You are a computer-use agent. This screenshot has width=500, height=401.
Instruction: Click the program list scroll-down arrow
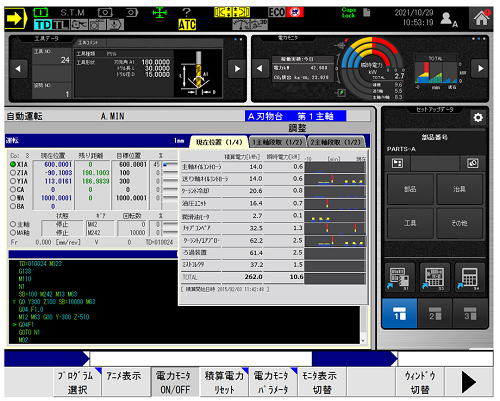[363, 341]
